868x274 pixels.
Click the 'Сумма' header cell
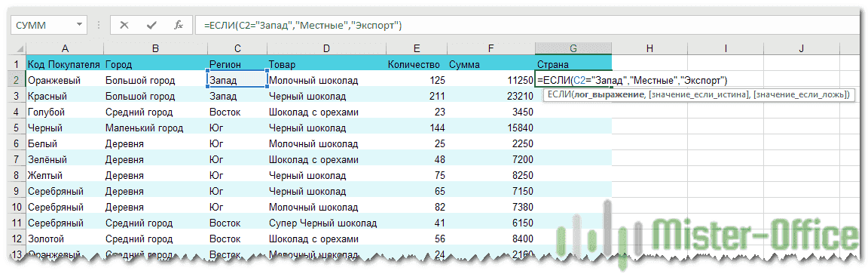coord(491,64)
